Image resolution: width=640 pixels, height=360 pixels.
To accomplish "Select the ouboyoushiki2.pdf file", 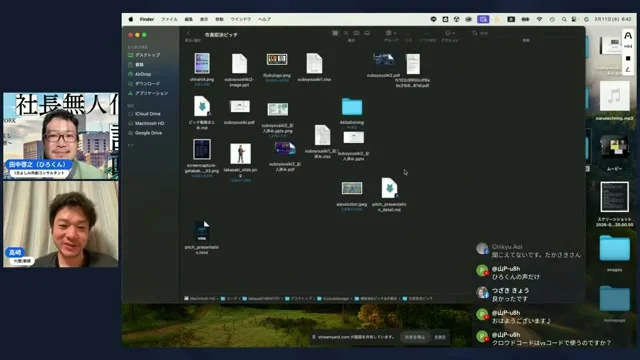I will [x=383, y=64].
